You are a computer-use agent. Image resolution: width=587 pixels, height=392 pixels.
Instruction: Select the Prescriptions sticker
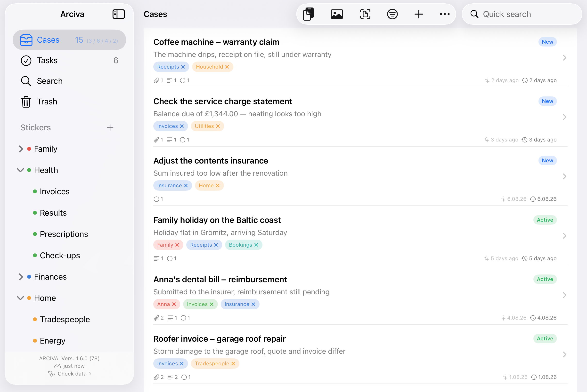(64, 234)
